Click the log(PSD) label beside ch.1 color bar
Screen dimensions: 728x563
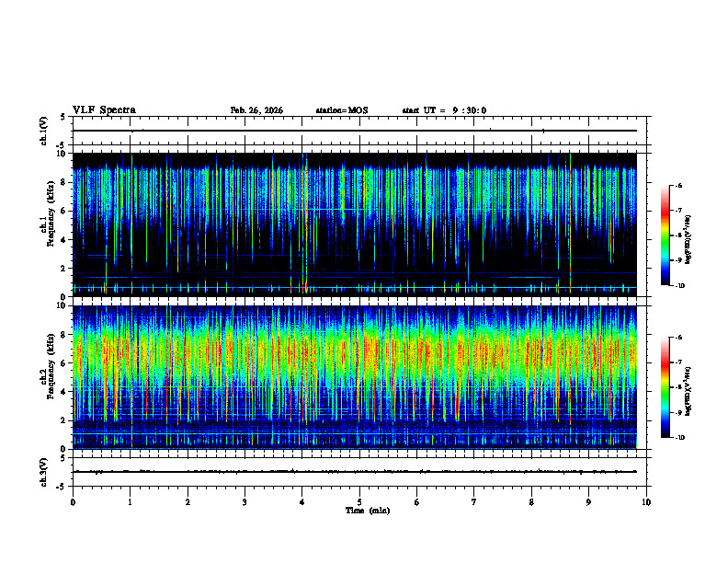pos(688,240)
